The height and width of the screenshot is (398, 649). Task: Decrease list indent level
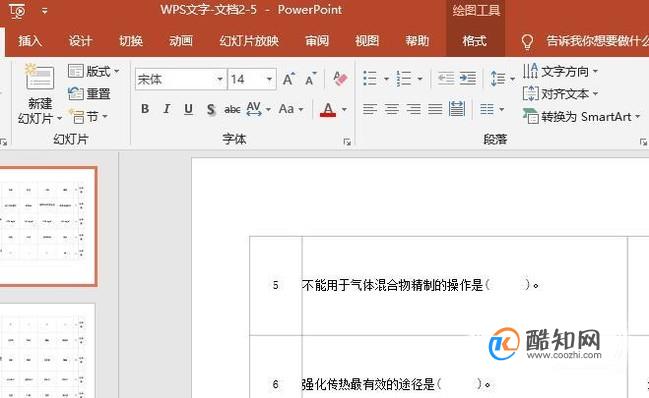coord(446,78)
